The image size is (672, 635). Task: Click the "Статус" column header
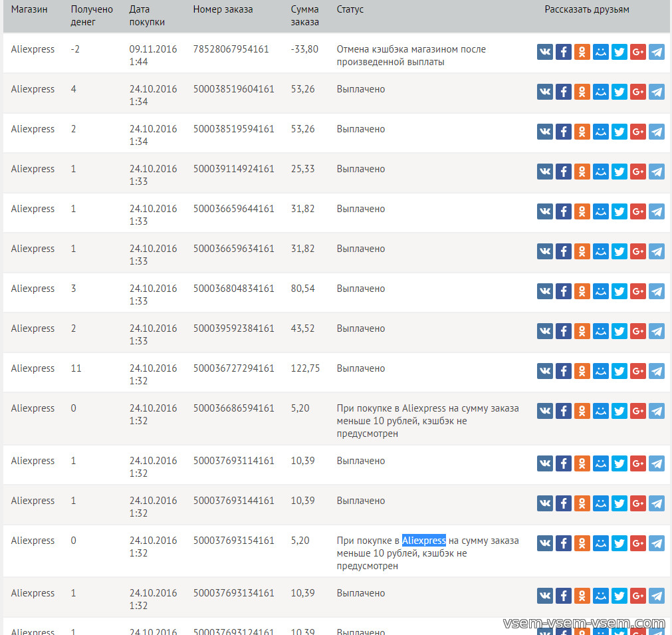click(x=350, y=9)
